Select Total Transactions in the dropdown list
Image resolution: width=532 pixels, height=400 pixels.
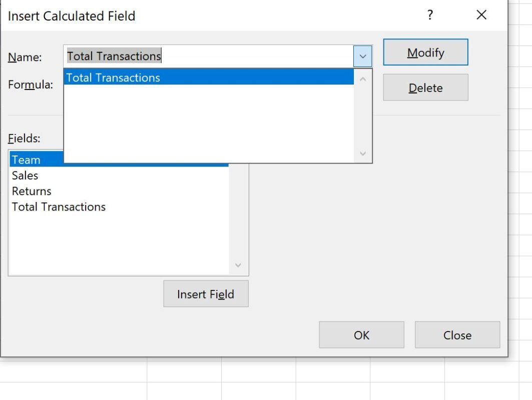click(x=209, y=77)
